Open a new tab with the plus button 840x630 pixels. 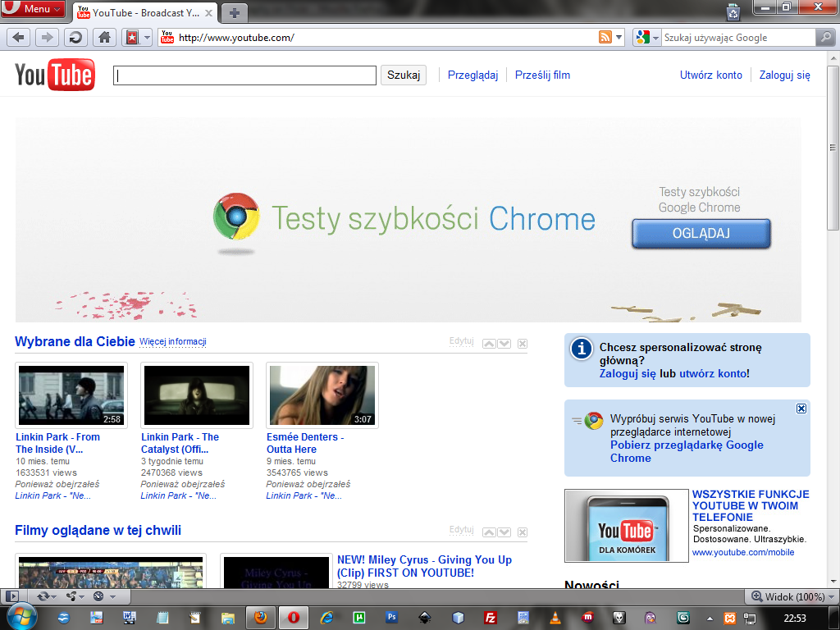pos(234,13)
